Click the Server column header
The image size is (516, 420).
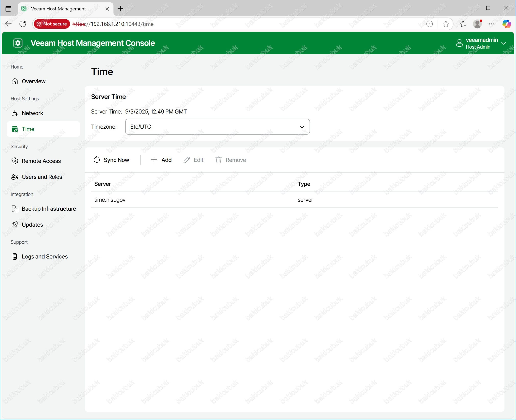pyautogui.click(x=103, y=184)
